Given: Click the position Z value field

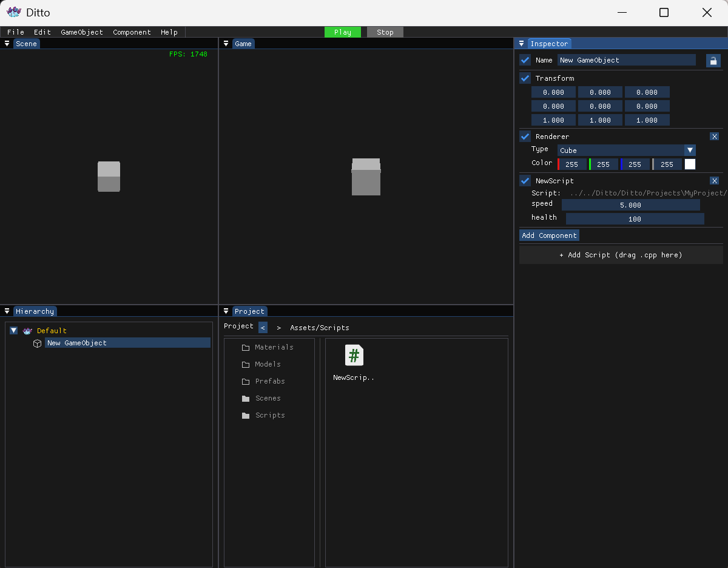Looking at the screenshot, I should coord(647,92).
